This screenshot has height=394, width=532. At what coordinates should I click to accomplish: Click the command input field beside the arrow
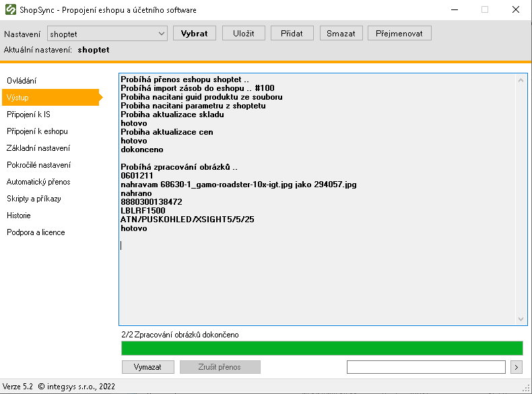(x=426, y=367)
